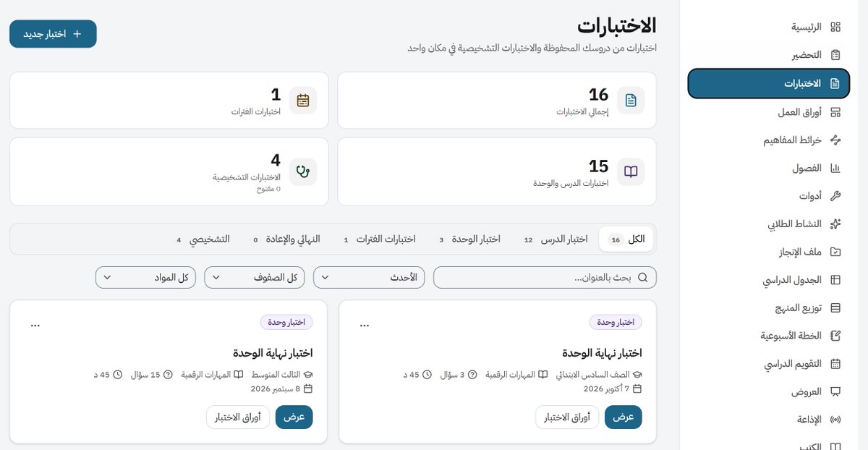Focus the بحث بالعنوان search field
The image size is (868, 450).
point(545,277)
